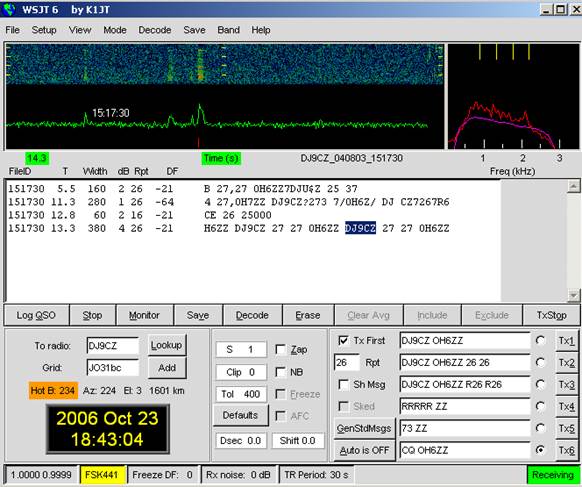
Task: Click the WSJT globe icon in title bar
Action: [x=9, y=9]
